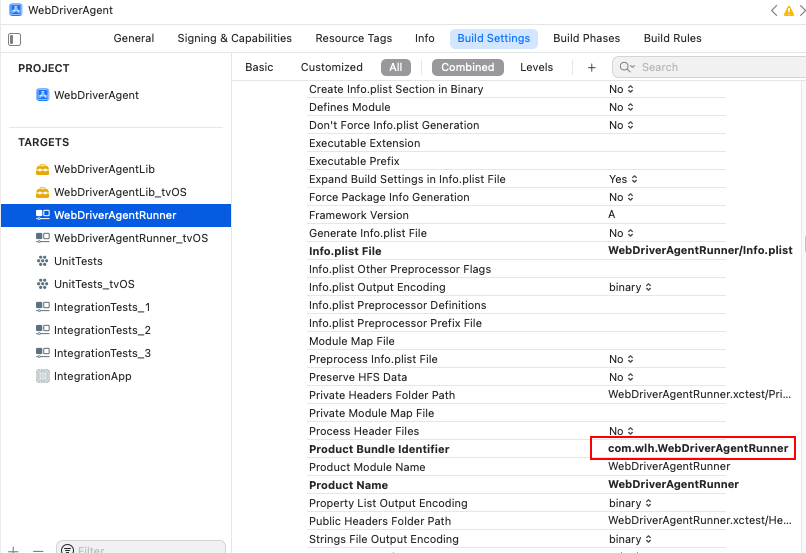Viewport: 806px width, 553px height.
Task: Switch to Levels settings view
Action: 536,67
